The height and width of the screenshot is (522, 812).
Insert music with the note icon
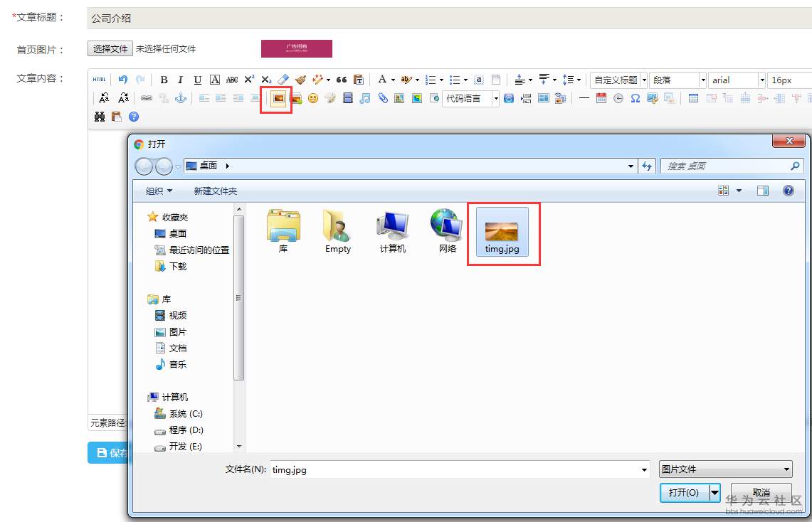pos(365,98)
